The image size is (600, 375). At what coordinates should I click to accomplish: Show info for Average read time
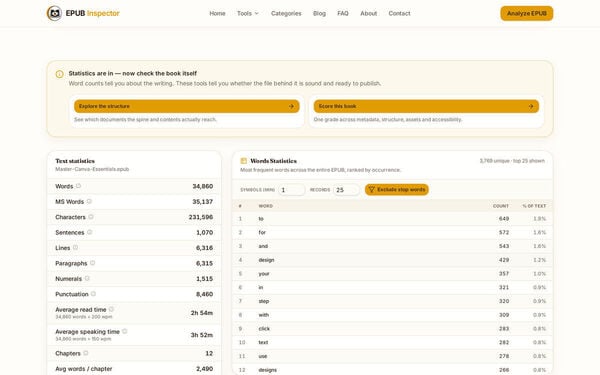[x=111, y=309]
